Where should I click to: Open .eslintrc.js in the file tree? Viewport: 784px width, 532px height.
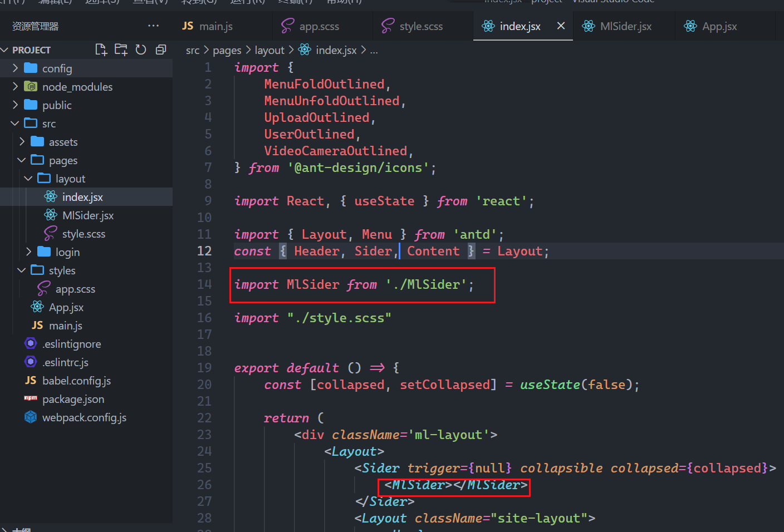[65, 362]
